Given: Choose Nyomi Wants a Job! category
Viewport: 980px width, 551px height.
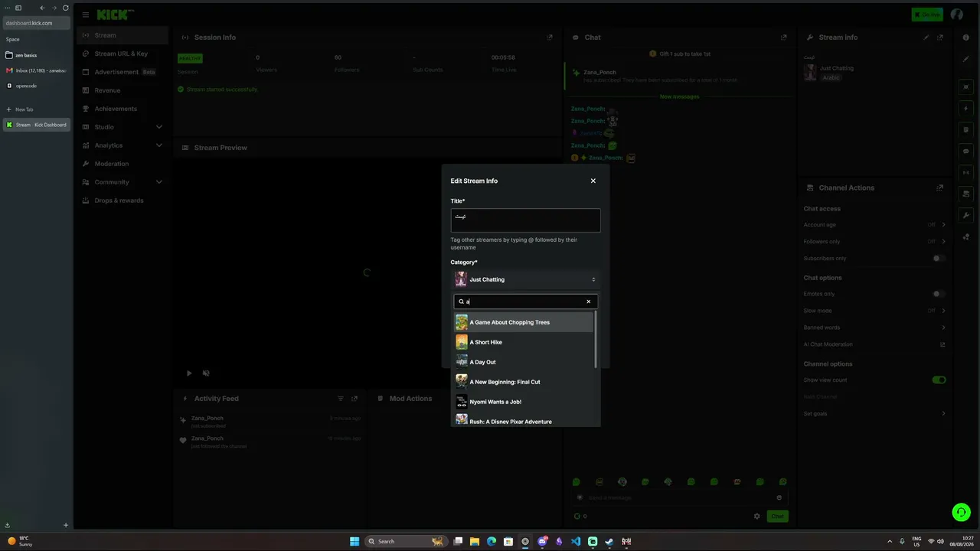Looking at the screenshot, I should pyautogui.click(x=524, y=402).
